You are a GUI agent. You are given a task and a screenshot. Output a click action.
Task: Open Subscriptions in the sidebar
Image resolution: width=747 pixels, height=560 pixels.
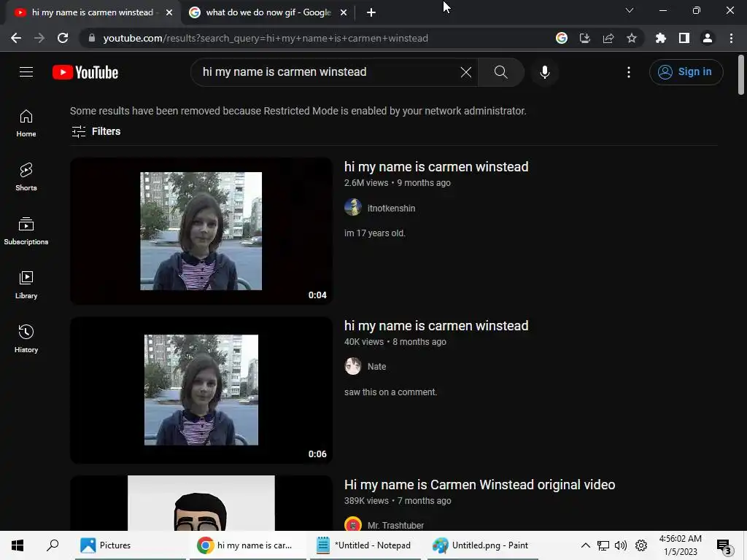pos(26,231)
